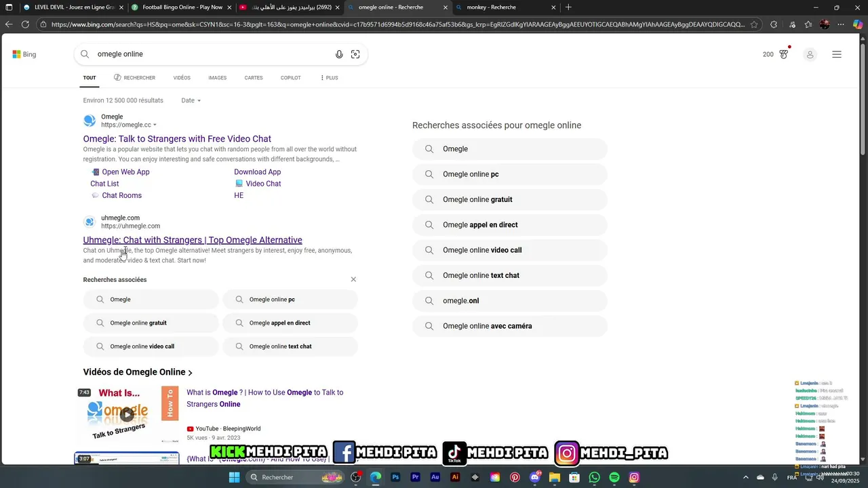
Task: Switch to the VIDÉOS tab
Action: pos(182,78)
